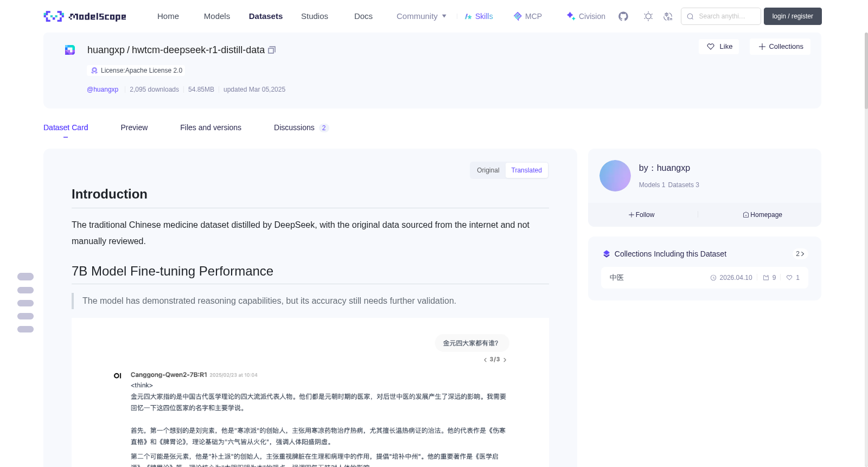Image resolution: width=868 pixels, height=467 pixels.
Task: Open the Models menu item
Action: click(x=217, y=16)
